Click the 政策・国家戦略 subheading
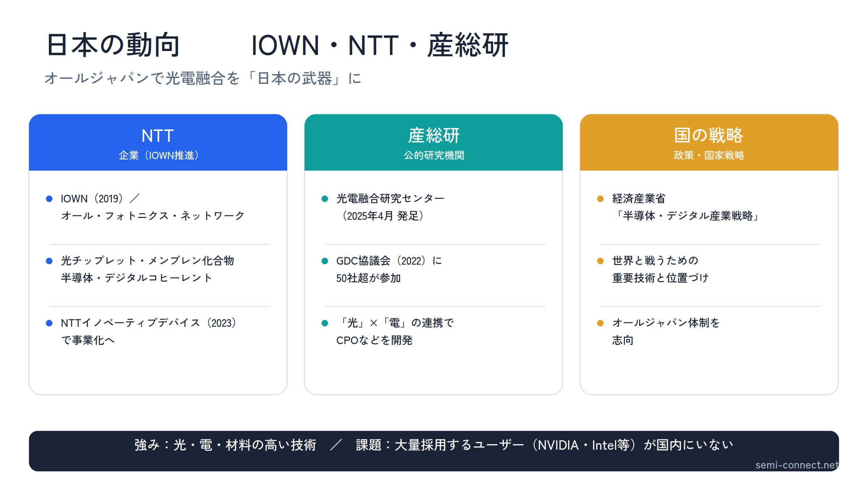This screenshot has width=868, height=488. point(709,155)
